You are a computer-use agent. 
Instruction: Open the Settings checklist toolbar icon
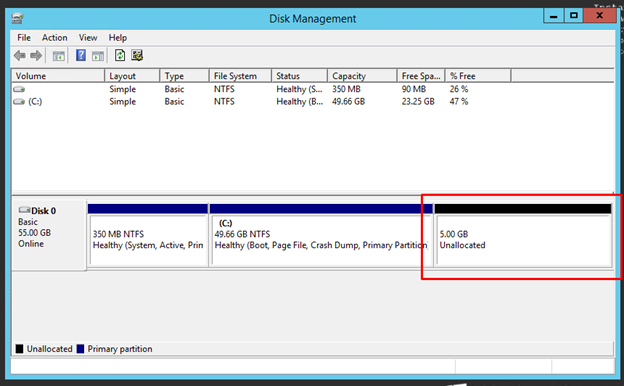(x=137, y=55)
